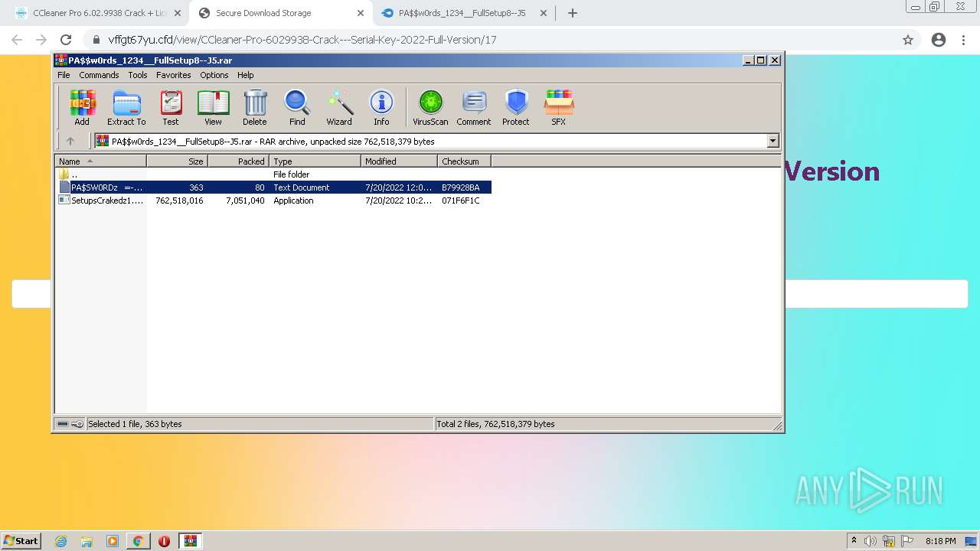
Task: Open Internet Explorer from the taskbar
Action: tap(61, 541)
